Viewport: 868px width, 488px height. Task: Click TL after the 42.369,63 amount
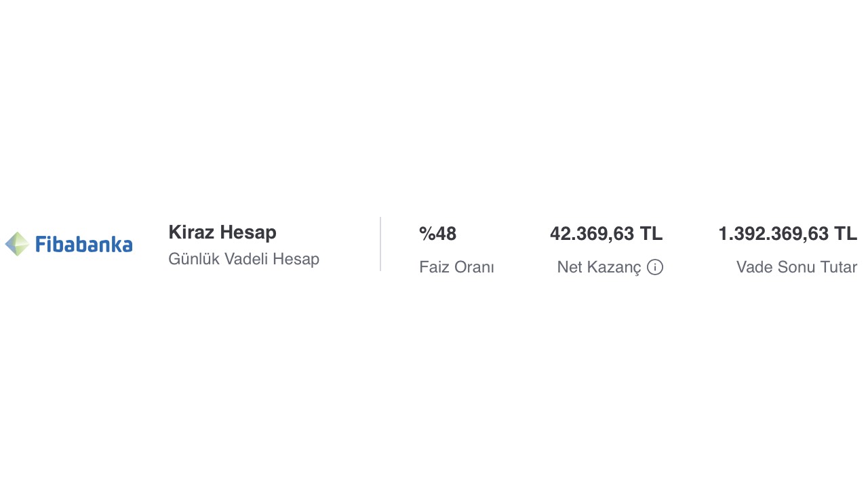pyautogui.click(x=651, y=234)
